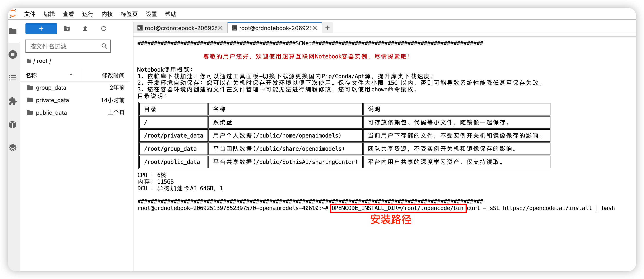Open the 文件 menu

(30, 14)
